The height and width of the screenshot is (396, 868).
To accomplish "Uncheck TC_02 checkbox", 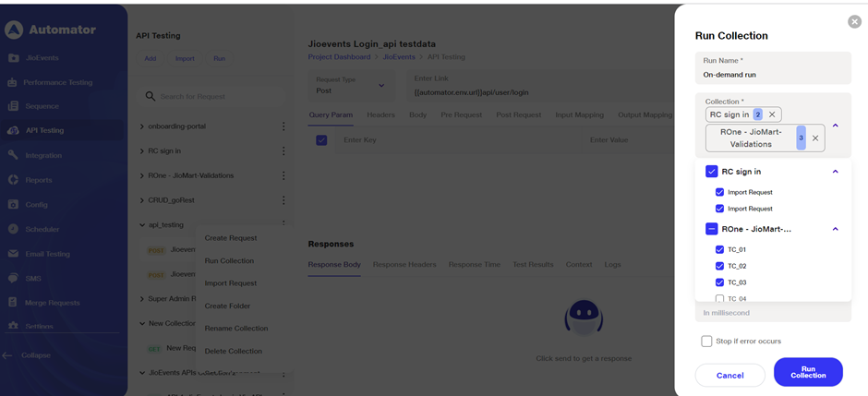I will click(719, 266).
